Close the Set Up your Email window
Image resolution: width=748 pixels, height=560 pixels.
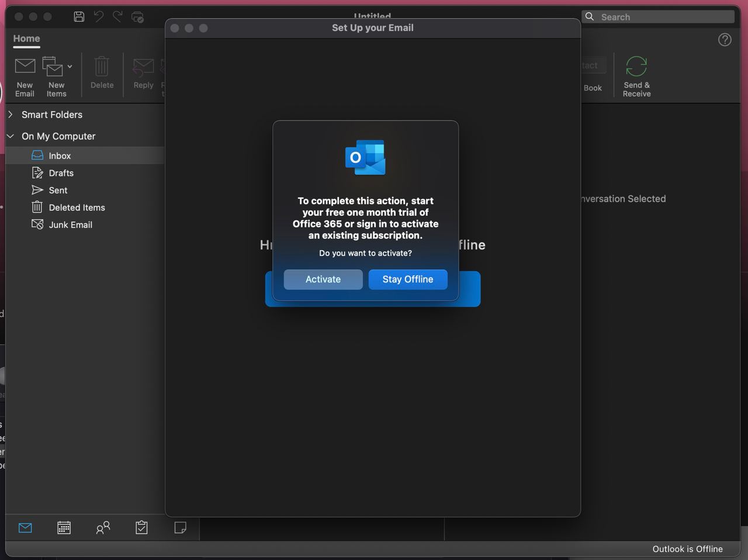pos(175,28)
